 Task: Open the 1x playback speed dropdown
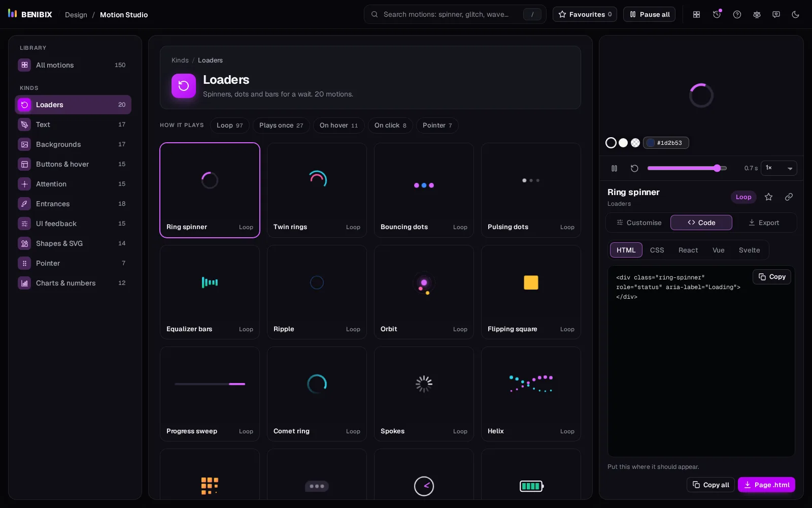click(x=779, y=168)
